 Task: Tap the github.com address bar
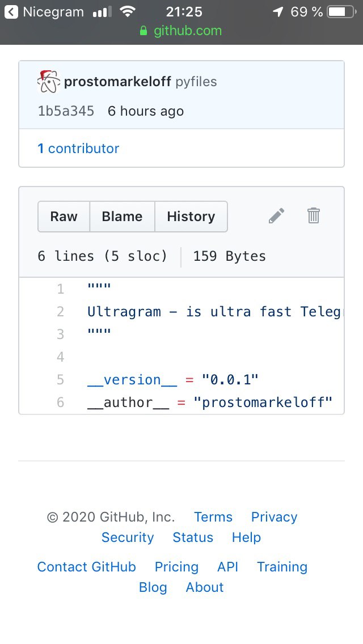tap(181, 31)
